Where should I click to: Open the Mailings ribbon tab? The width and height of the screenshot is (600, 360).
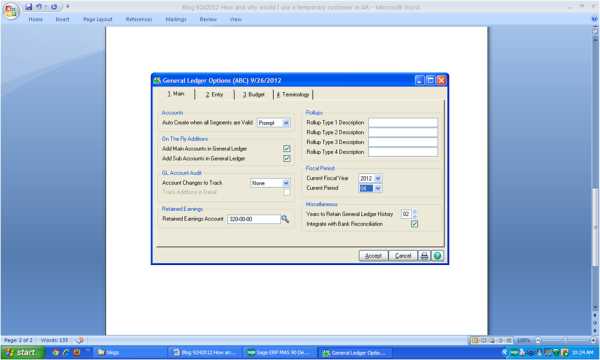[176, 19]
